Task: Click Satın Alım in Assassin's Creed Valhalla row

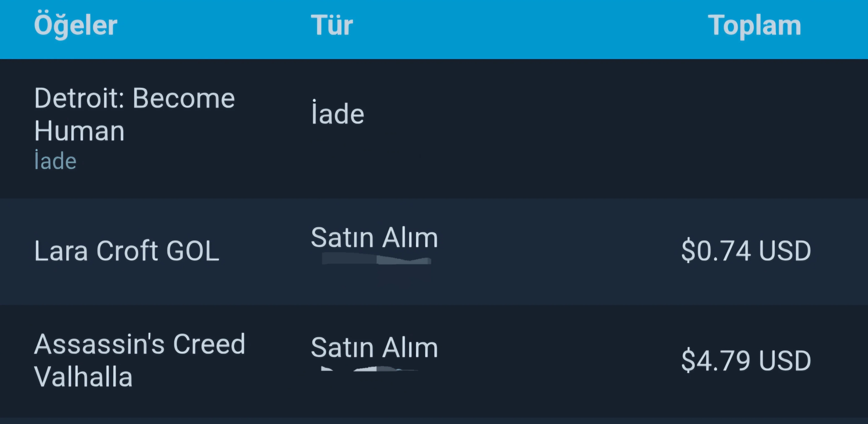Action: click(374, 348)
